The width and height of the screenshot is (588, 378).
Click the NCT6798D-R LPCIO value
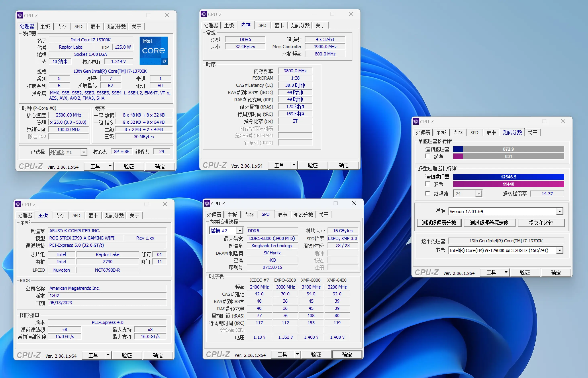[x=107, y=270]
